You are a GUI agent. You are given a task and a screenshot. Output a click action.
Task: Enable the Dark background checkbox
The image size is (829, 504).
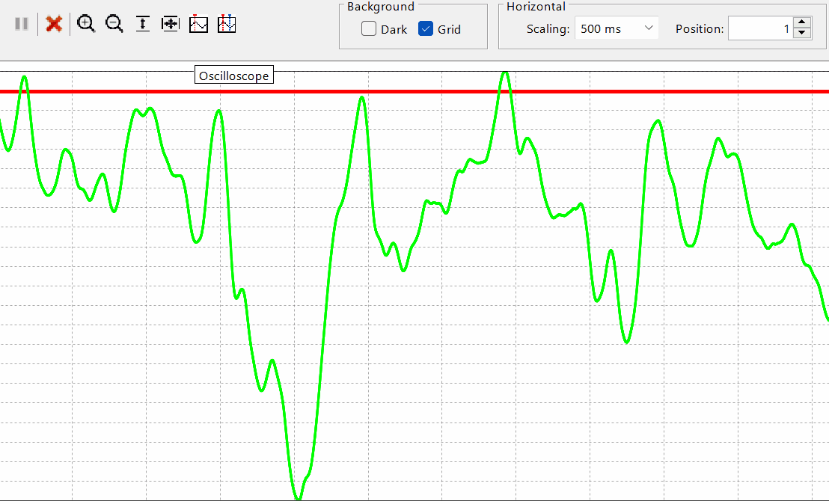369,29
